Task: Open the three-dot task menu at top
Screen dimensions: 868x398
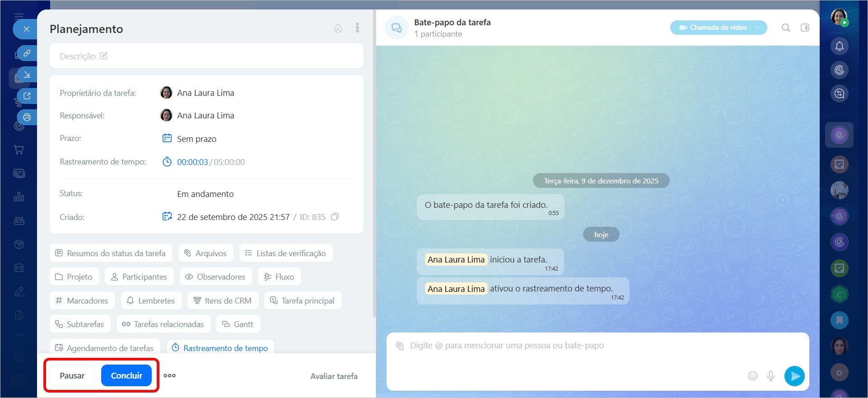Action: tap(357, 28)
